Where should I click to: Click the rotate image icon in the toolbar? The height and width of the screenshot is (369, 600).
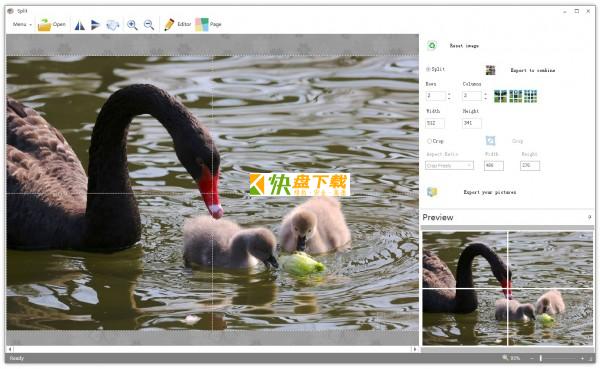pyautogui.click(x=113, y=25)
